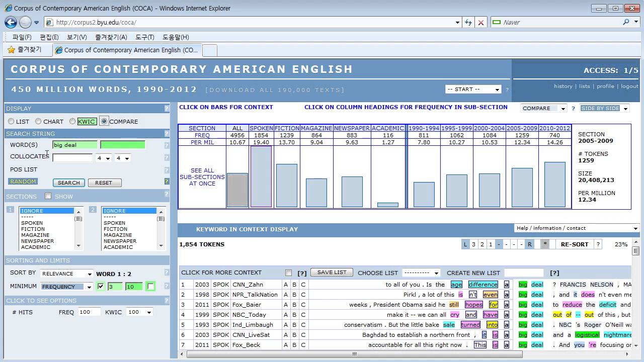Click the [?] after CREATE NEW LIST field

tap(554, 273)
